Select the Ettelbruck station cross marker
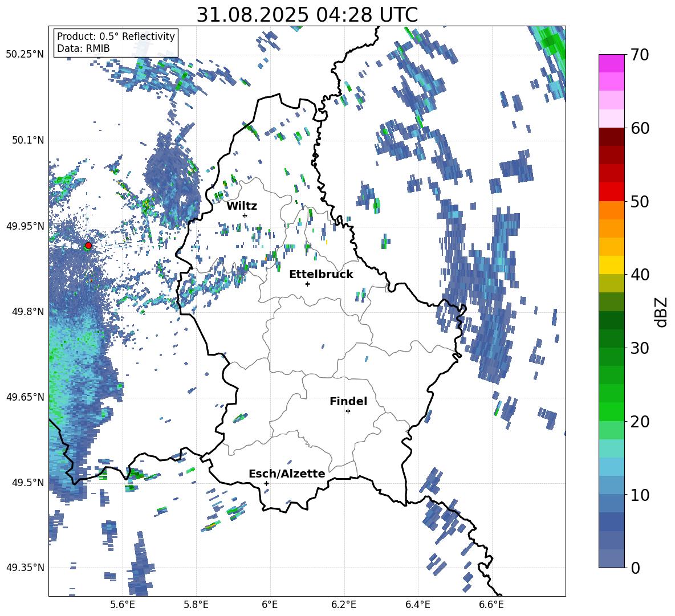The height and width of the screenshot is (616, 675). [x=307, y=284]
